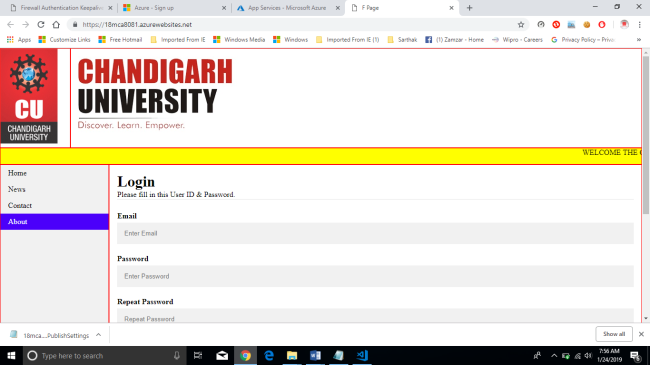This screenshot has height=365, width=650.
Task: Open the browser home page icon
Action: [56, 24]
